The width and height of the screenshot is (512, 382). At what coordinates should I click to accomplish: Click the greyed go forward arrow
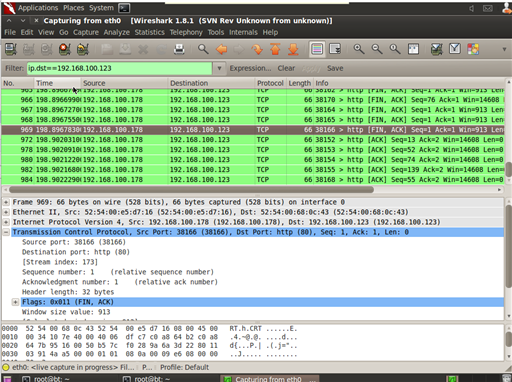click(x=239, y=49)
